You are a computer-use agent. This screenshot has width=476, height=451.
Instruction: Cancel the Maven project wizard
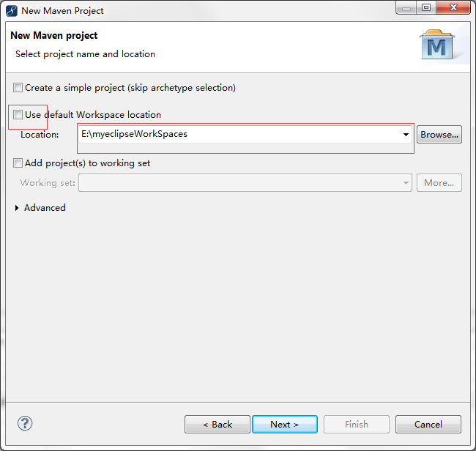tap(428, 425)
